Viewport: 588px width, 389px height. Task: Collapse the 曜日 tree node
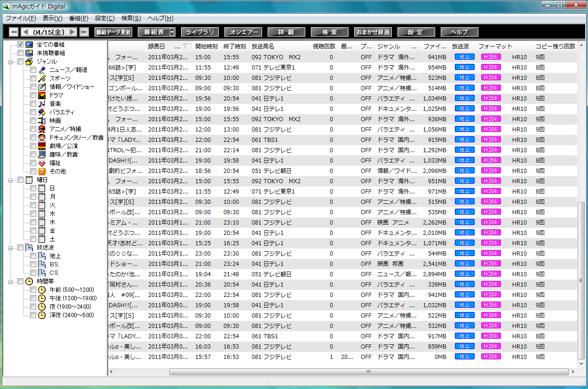click(x=10, y=180)
